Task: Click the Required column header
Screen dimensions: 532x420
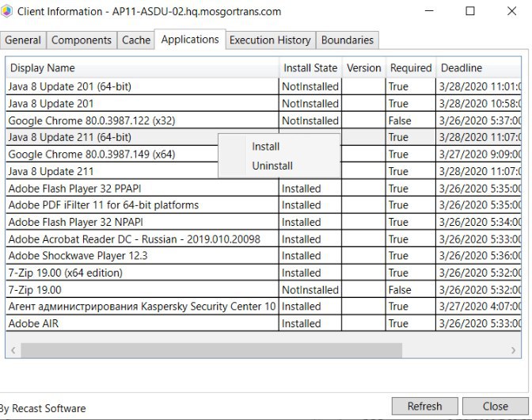Action: pyautogui.click(x=411, y=67)
